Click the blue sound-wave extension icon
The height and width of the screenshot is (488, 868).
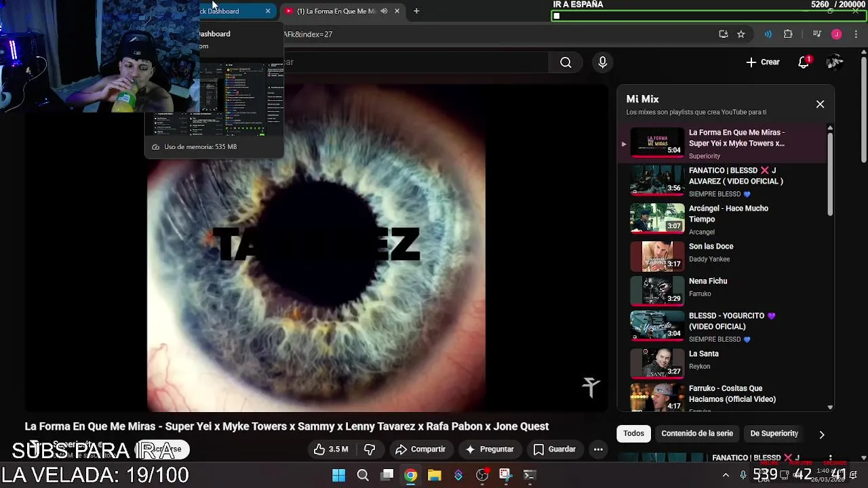pos(768,34)
